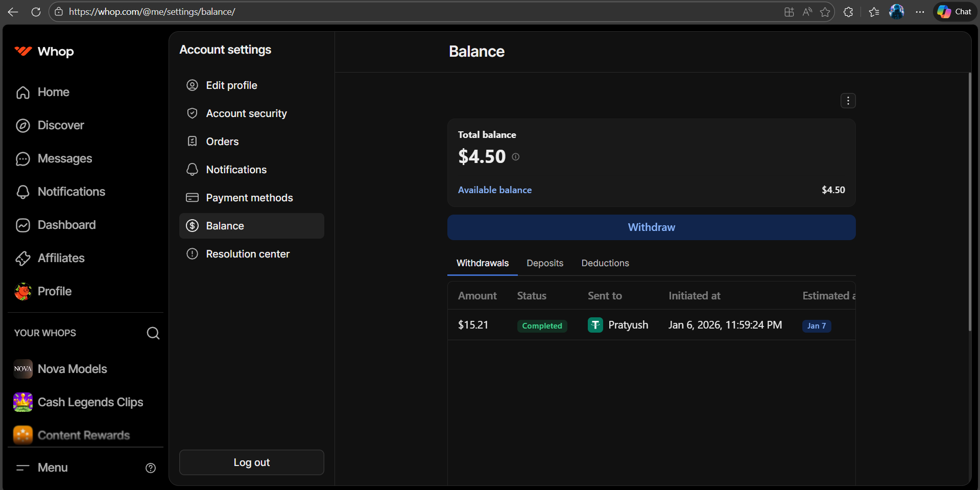
Task: Click the Log out button
Action: (251, 462)
